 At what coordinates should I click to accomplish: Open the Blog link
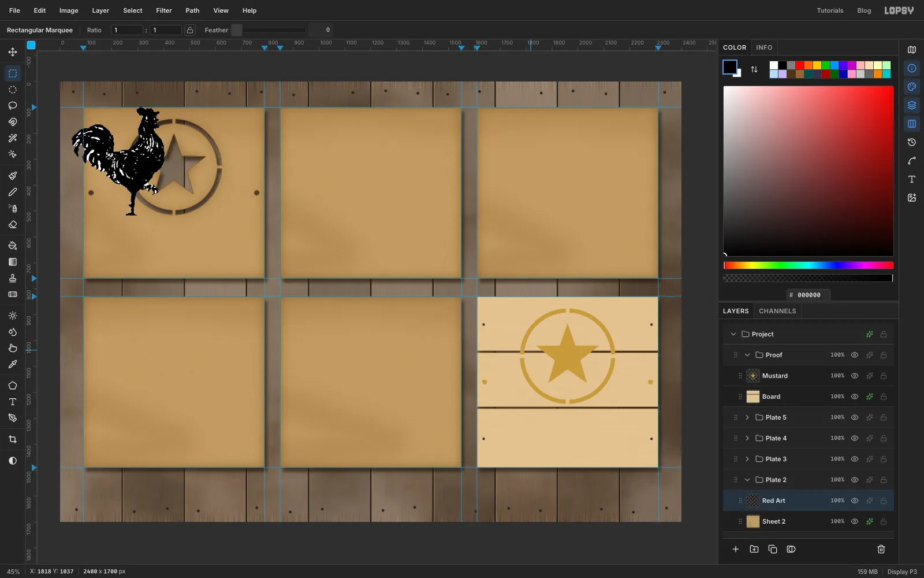coord(864,10)
